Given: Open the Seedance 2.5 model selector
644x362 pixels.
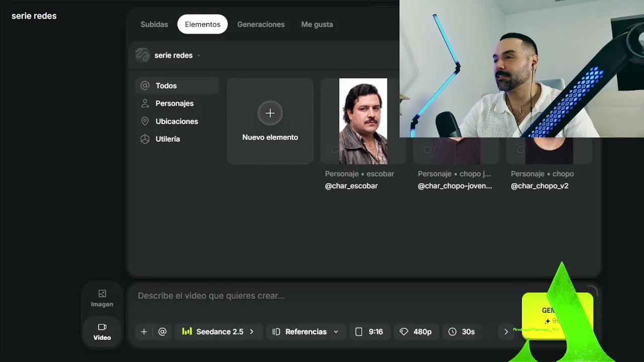Looking at the screenshot, I should point(218,332).
